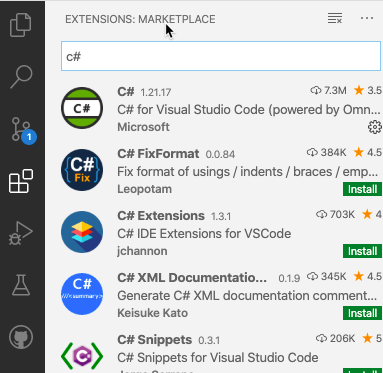The height and width of the screenshot is (373, 383).
Task: Click the C# Extensions layered logo
Action: point(82,232)
